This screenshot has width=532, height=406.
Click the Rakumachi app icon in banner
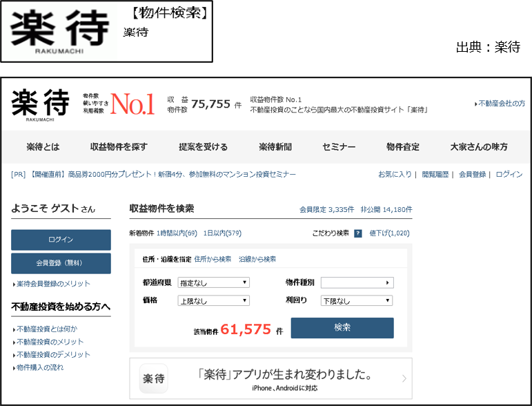pyautogui.click(x=153, y=378)
